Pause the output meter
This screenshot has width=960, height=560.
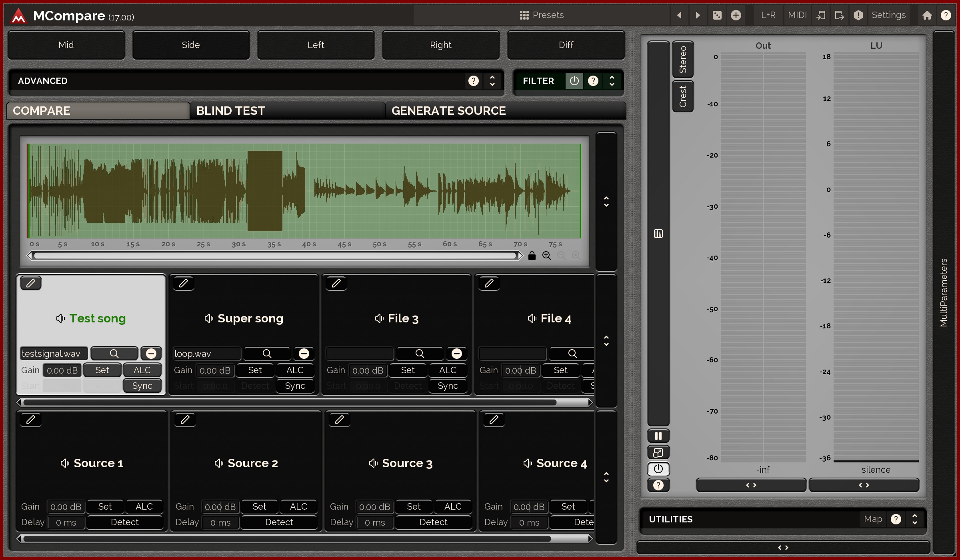(x=658, y=436)
